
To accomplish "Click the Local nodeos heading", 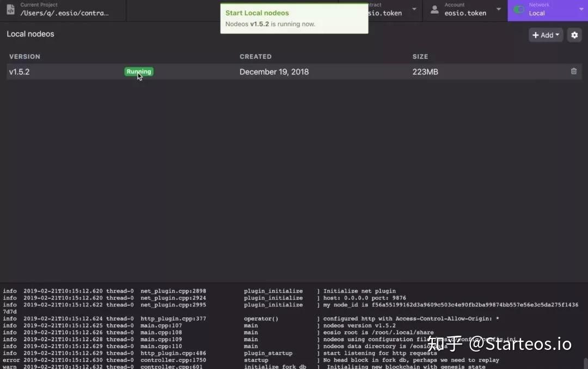I will click(30, 34).
